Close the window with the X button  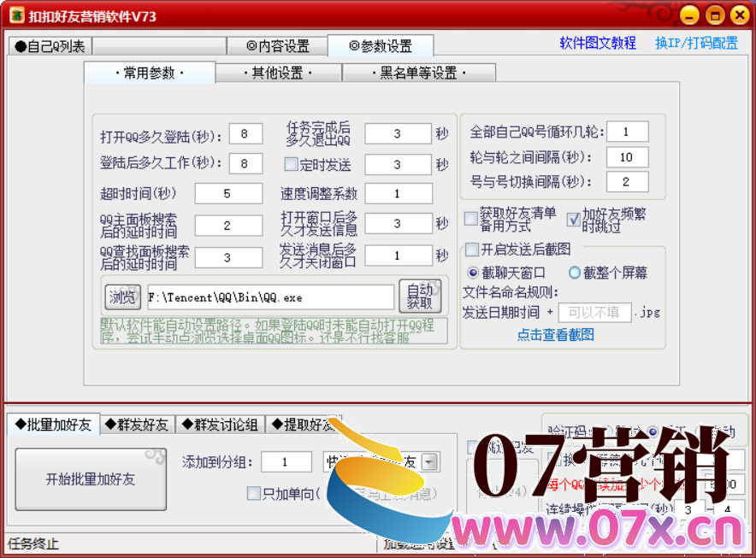(x=740, y=15)
